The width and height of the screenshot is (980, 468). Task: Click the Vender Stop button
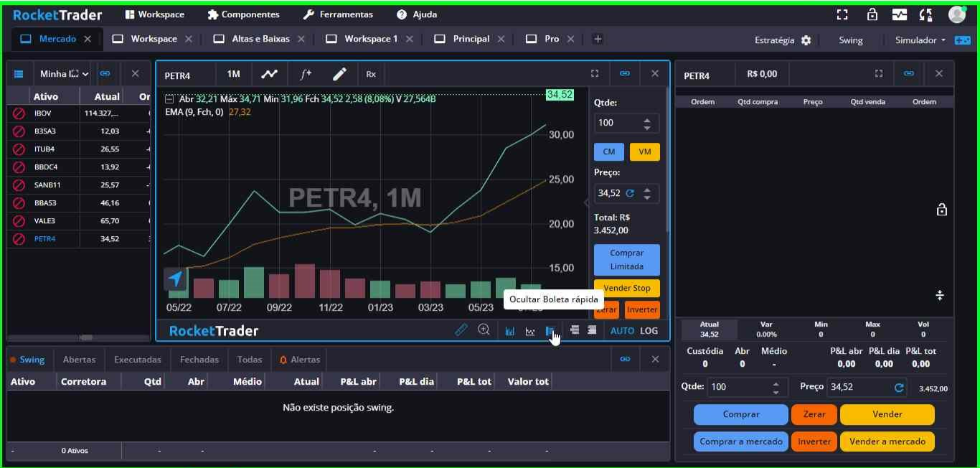(627, 288)
